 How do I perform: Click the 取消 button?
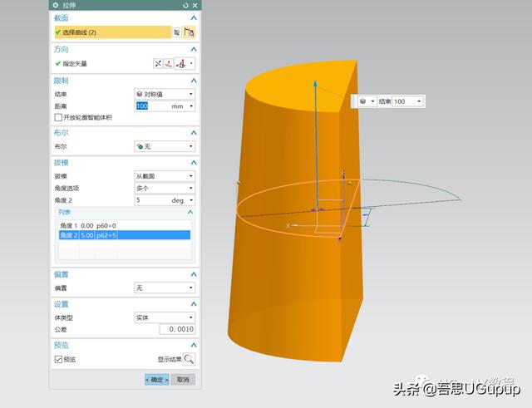point(183,380)
